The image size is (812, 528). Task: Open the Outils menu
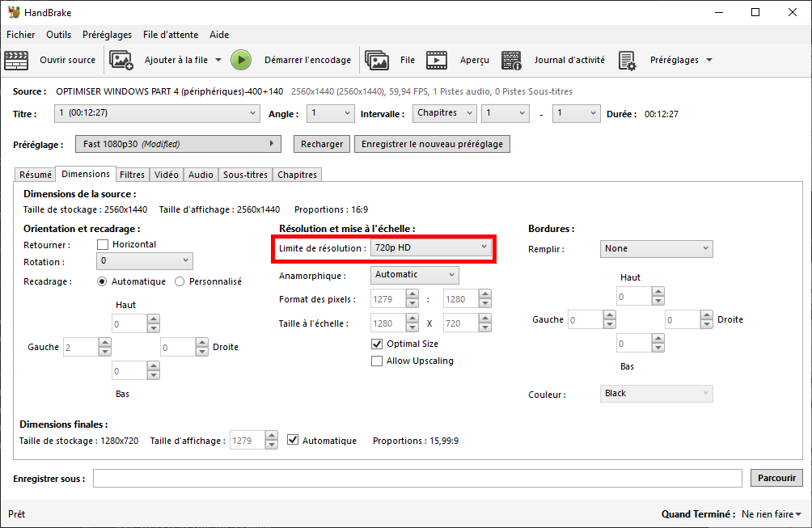tap(58, 35)
